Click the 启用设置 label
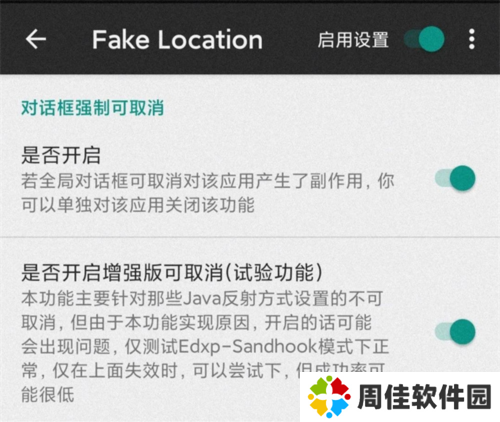Image resolution: width=500 pixels, height=422 pixels. pyautogui.click(x=353, y=40)
